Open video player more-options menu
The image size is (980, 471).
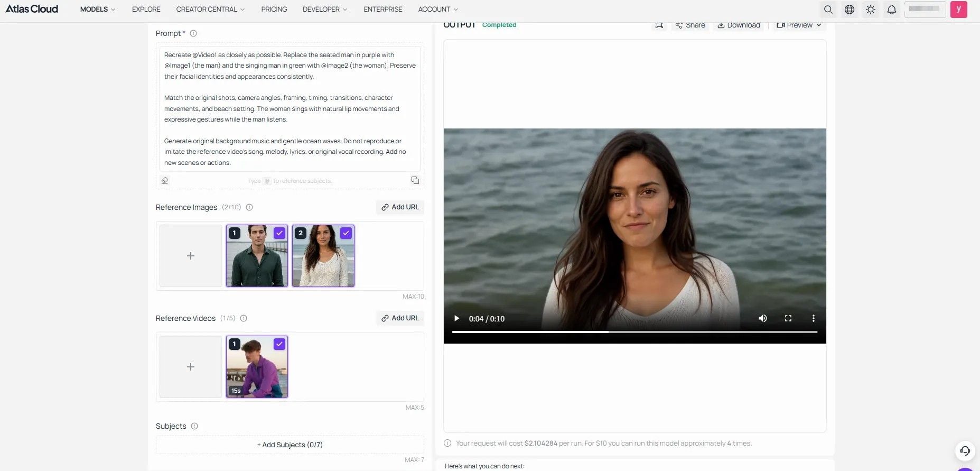point(813,318)
